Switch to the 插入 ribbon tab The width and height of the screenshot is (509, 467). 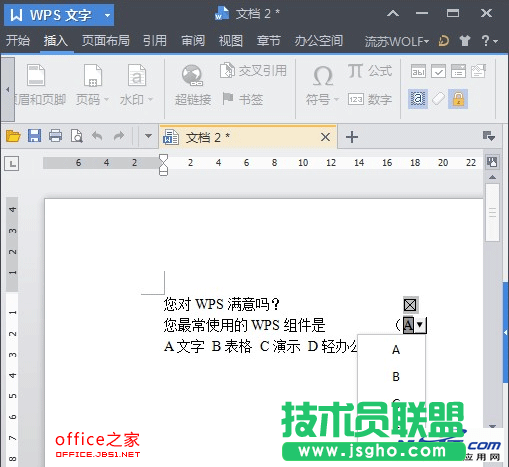click(56, 41)
